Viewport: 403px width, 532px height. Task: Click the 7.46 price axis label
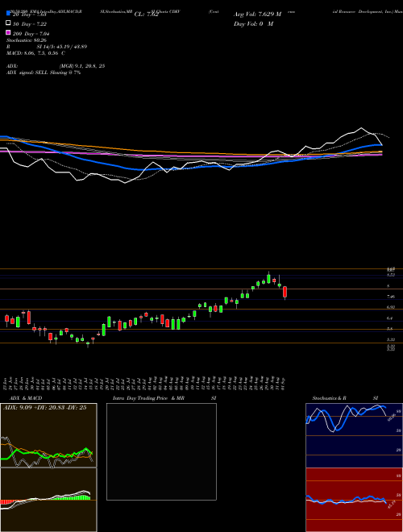point(391,297)
